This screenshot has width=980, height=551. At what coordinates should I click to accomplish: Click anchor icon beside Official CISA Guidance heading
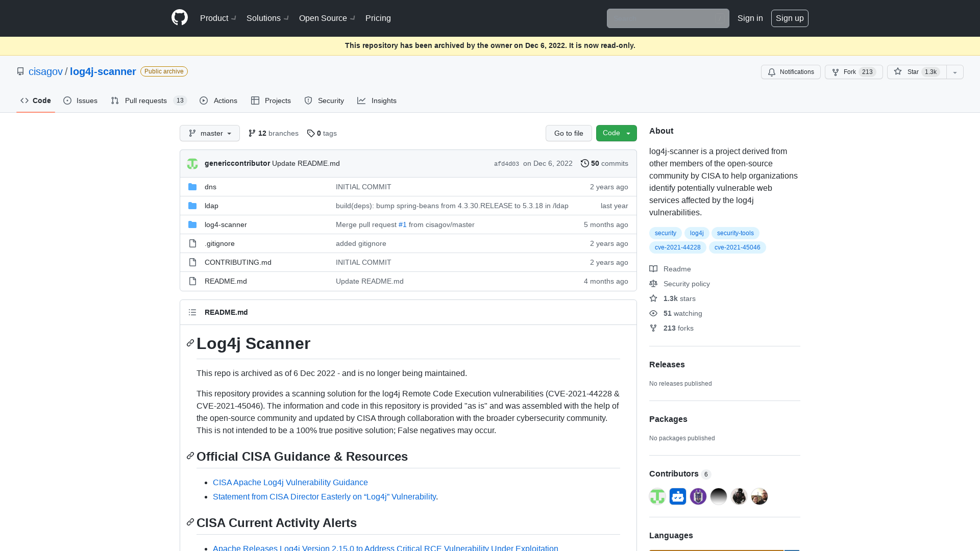coord(190,456)
